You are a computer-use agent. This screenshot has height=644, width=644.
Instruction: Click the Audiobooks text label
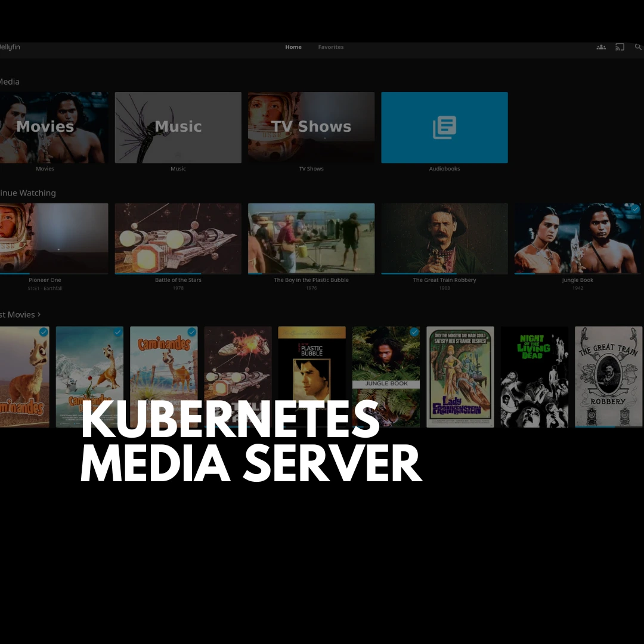coord(444,169)
